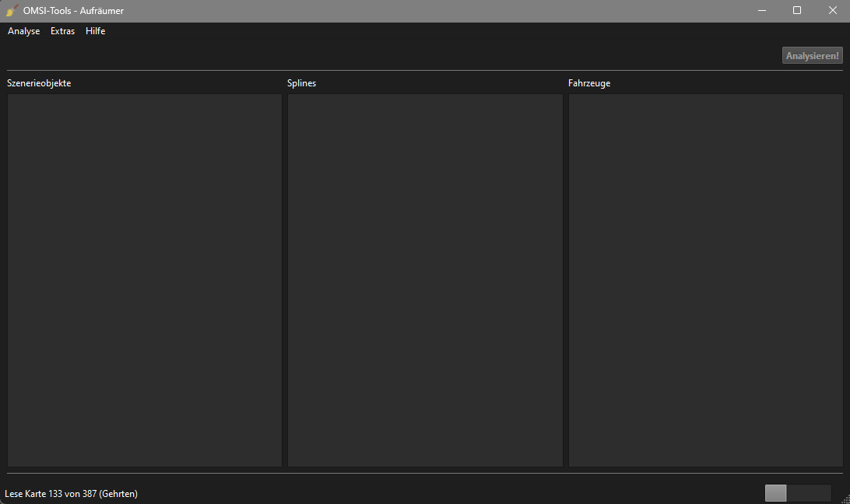The image size is (850, 504).
Task: Minimize the OMSI-Tools Aufräumer window
Action: (x=761, y=11)
